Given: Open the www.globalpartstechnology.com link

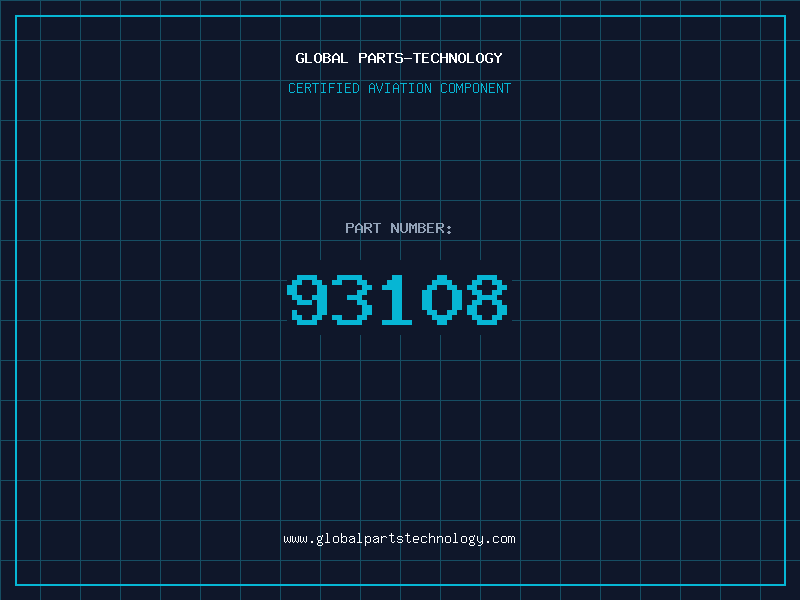Looking at the screenshot, I should (399, 539).
